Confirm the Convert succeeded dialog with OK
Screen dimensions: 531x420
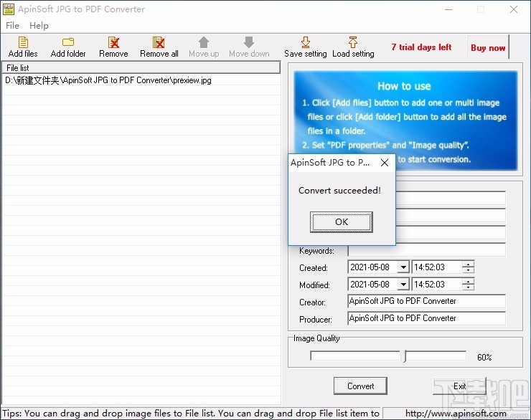pos(342,222)
